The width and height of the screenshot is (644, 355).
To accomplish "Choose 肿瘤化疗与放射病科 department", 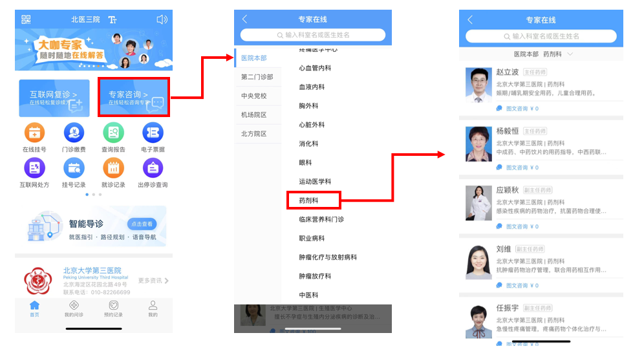I will [x=328, y=257].
